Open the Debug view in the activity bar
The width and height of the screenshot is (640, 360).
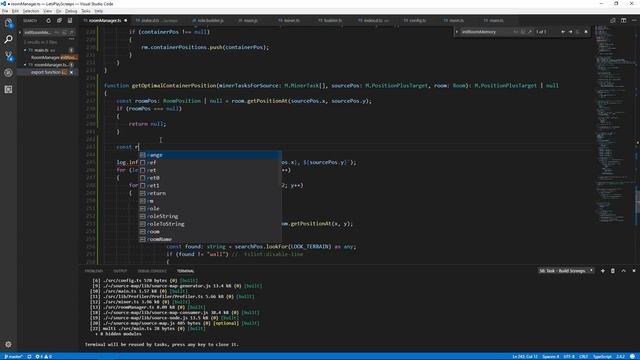(8, 73)
